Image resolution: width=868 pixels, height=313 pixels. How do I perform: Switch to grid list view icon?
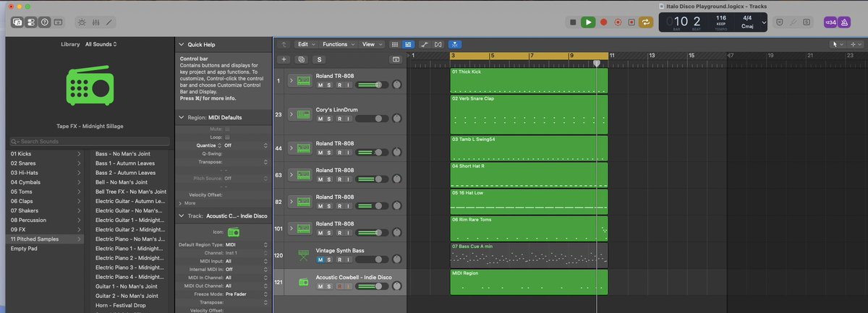click(394, 44)
